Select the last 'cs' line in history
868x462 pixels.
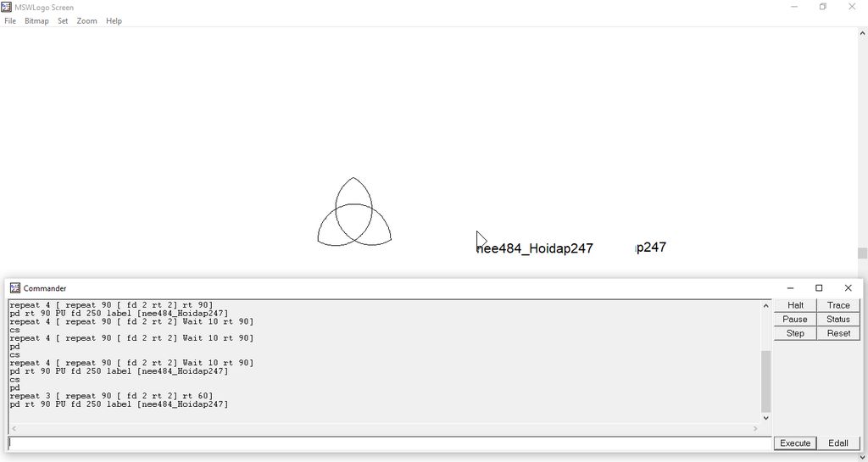point(14,380)
